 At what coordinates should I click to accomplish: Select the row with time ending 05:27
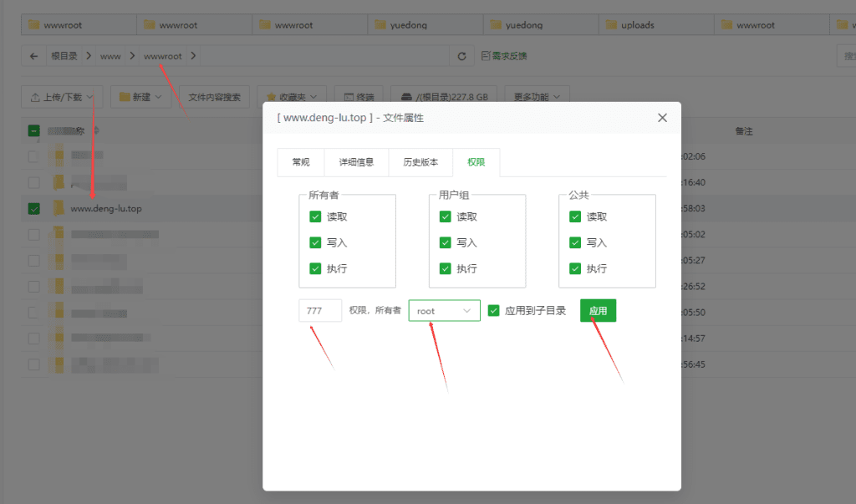(x=33, y=261)
